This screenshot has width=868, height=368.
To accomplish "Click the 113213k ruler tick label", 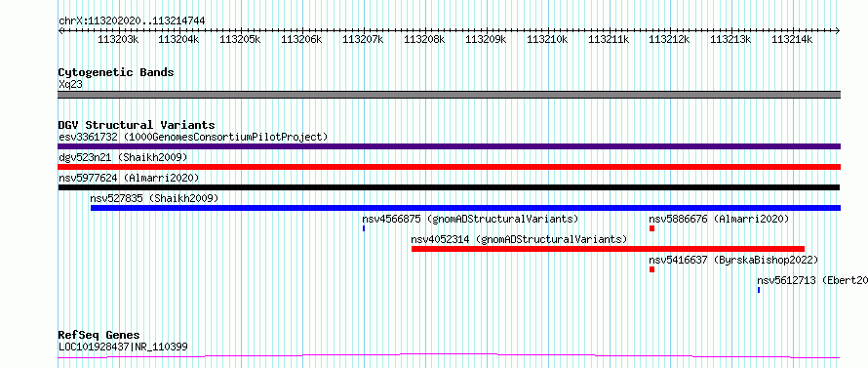I will (x=730, y=40).
